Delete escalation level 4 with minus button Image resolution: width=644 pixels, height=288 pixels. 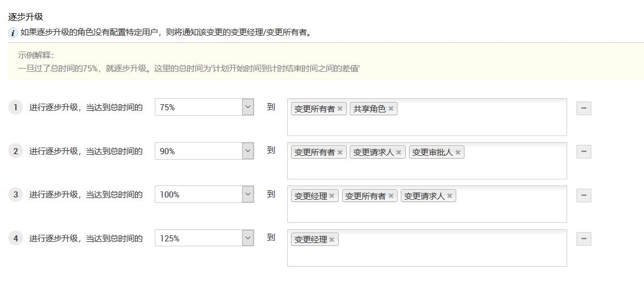coord(584,239)
